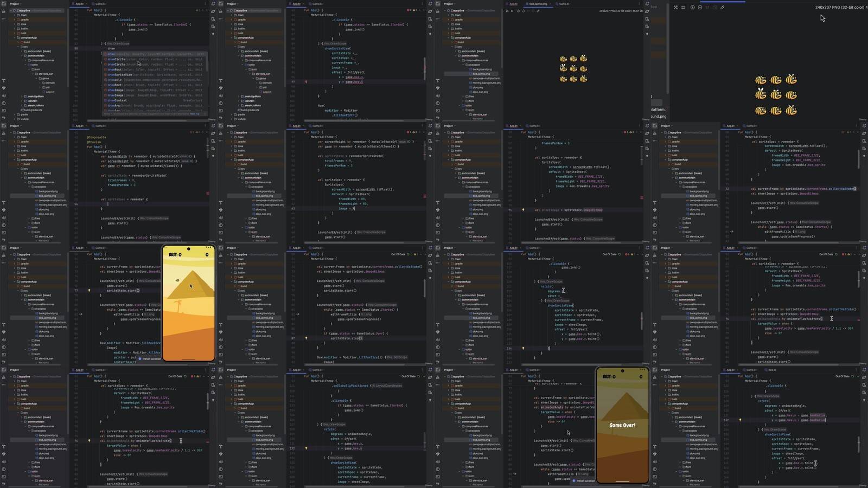Click horizontal scrollbar under autocomplete frame editor
This screenshot has height=488, width=868.
tap(137, 120)
